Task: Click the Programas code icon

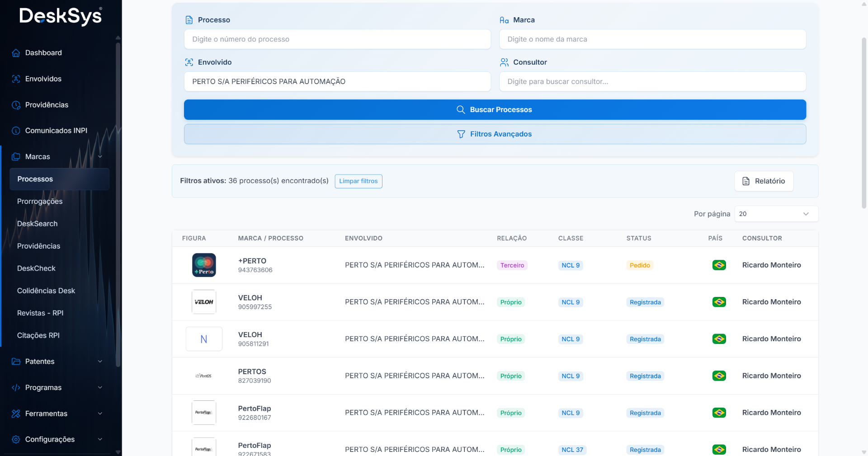Action: coord(16,387)
